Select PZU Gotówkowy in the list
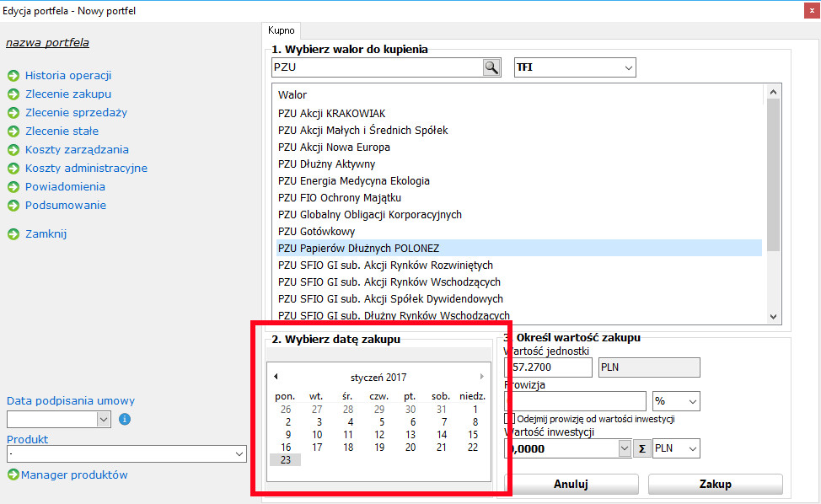 (x=316, y=232)
